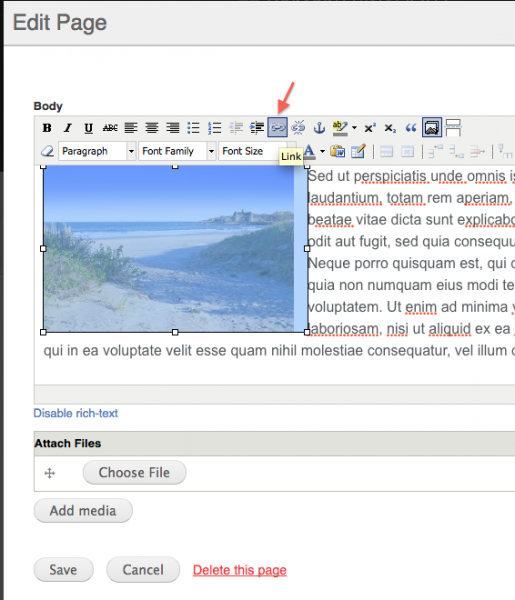Open the Paragraph format dropdown

click(x=97, y=151)
